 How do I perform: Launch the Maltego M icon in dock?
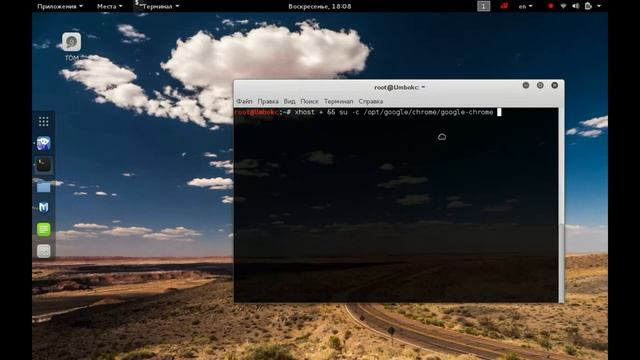[x=43, y=207]
